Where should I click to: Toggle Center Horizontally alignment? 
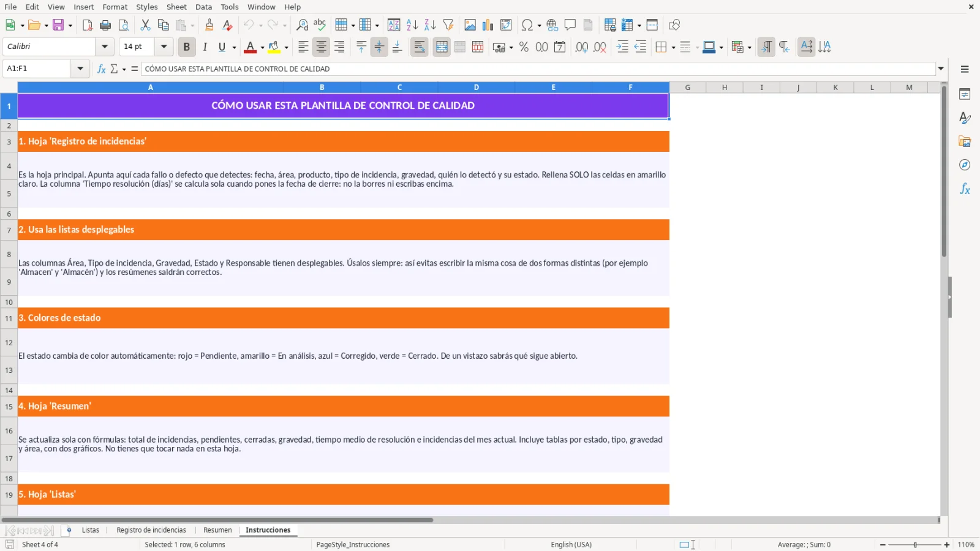coord(321,47)
